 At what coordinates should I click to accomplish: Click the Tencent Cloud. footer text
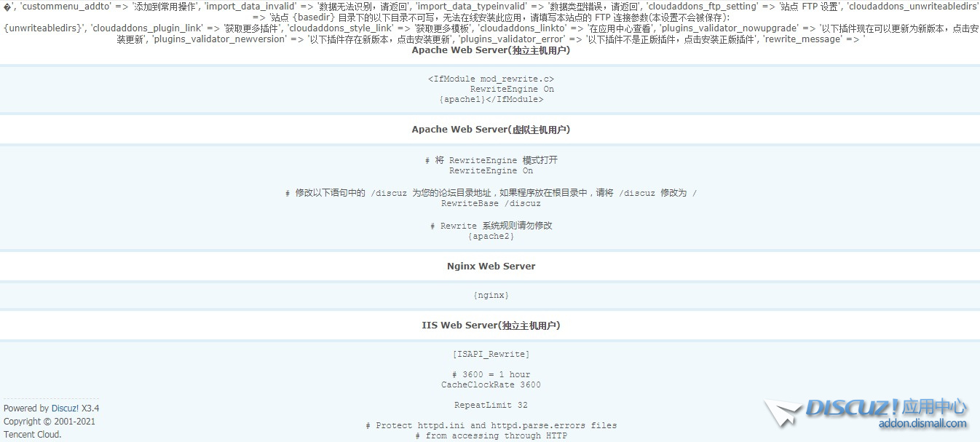[33, 435]
